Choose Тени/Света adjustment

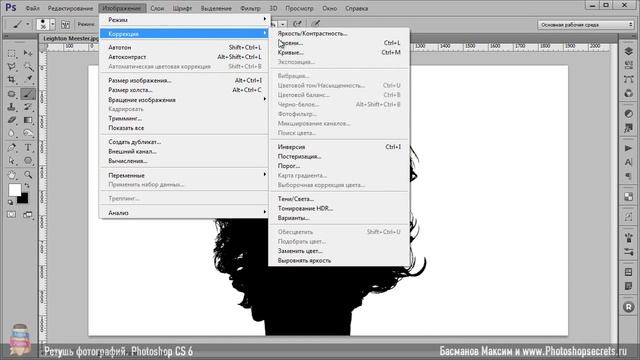click(339, 199)
